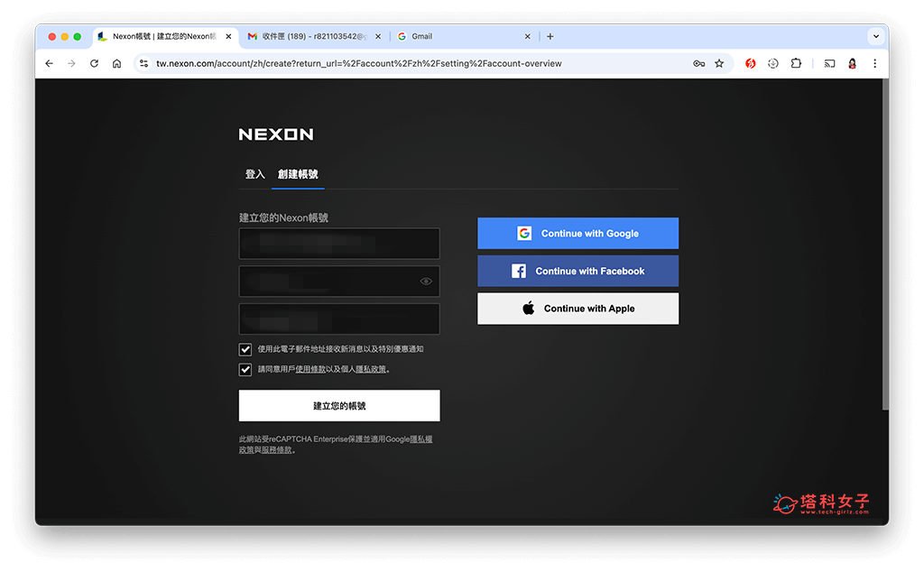
Task: Continue with Google sign-up
Action: click(577, 234)
